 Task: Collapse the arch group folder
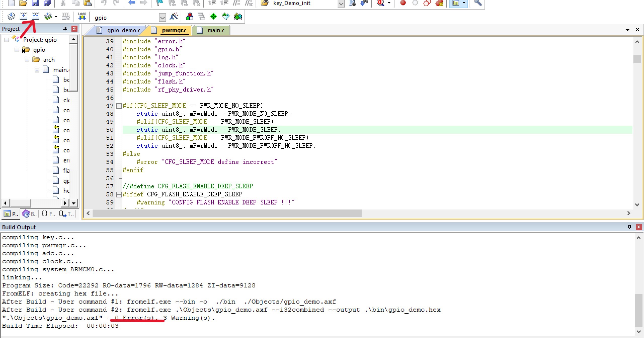point(27,60)
